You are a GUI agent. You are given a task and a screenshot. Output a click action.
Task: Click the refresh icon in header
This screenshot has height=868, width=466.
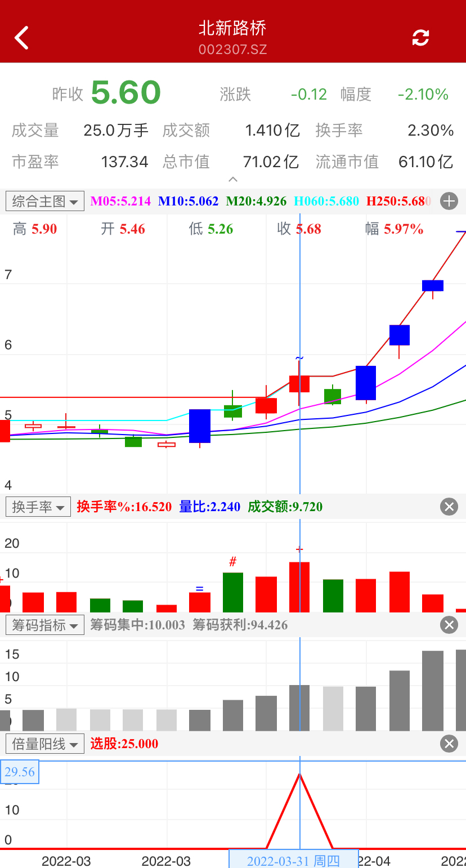[x=420, y=38]
